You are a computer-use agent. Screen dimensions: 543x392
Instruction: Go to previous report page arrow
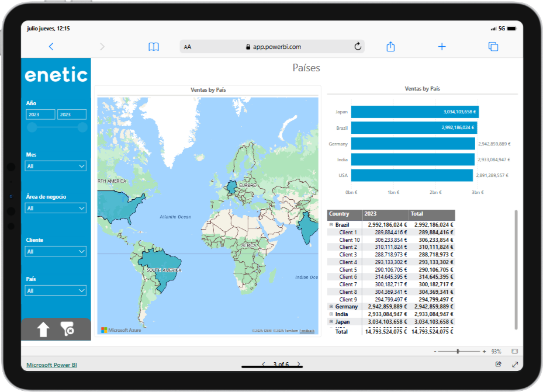tap(264, 364)
